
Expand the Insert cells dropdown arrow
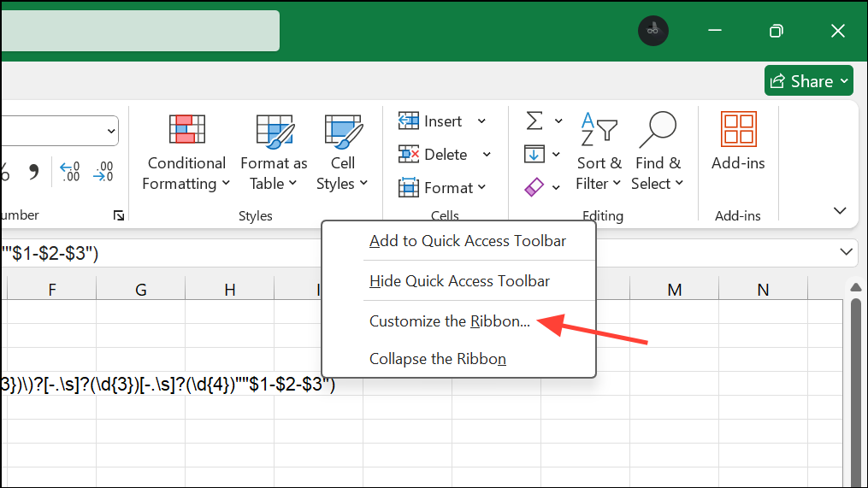tap(481, 121)
